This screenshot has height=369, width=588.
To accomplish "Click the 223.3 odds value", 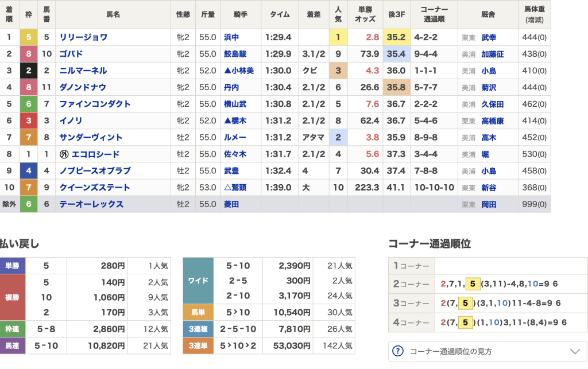I will (367, 187).
